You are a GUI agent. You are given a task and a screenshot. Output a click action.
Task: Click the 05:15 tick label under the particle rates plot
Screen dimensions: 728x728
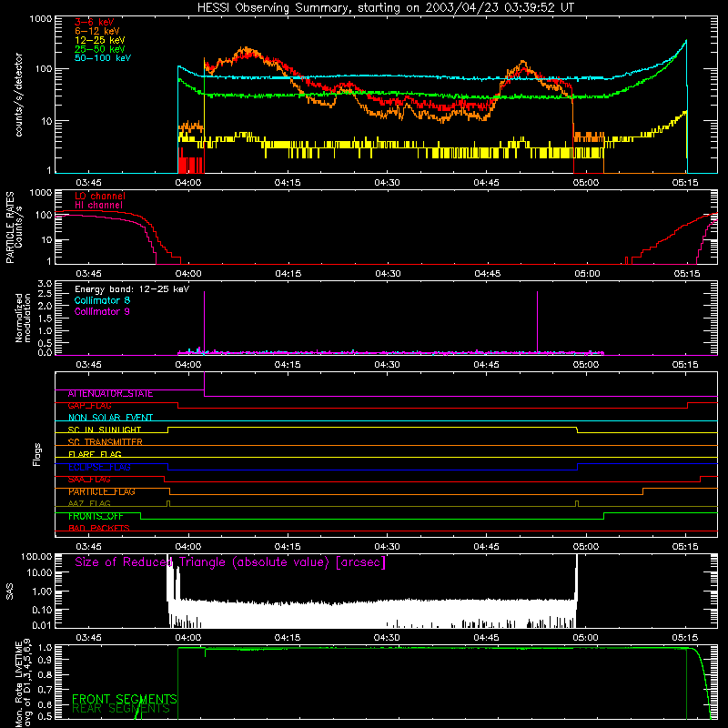click(x=687, y=274)
